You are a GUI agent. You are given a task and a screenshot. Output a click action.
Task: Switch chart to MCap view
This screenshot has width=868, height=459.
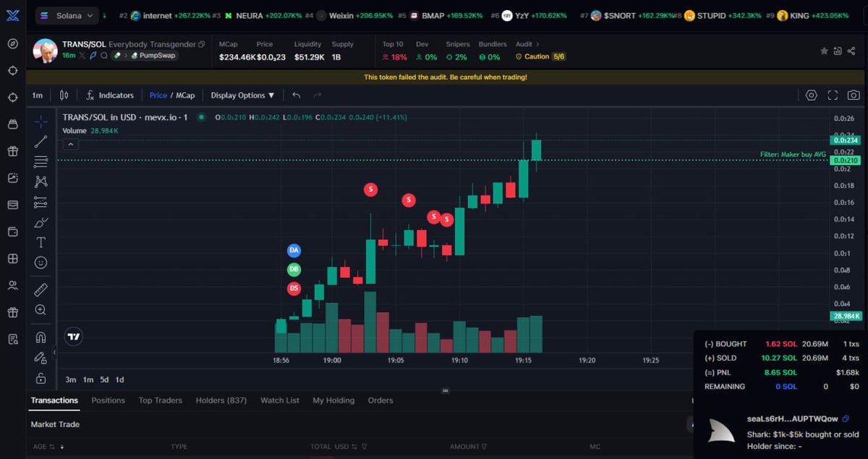point(185,95)
